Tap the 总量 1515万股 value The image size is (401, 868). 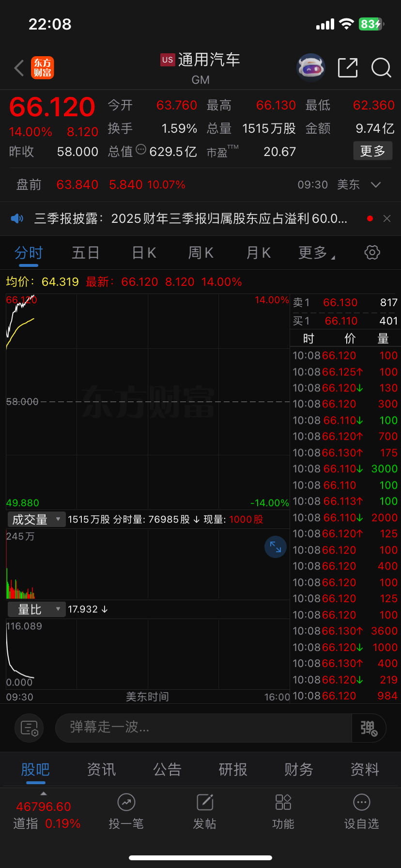coord(269,128)
